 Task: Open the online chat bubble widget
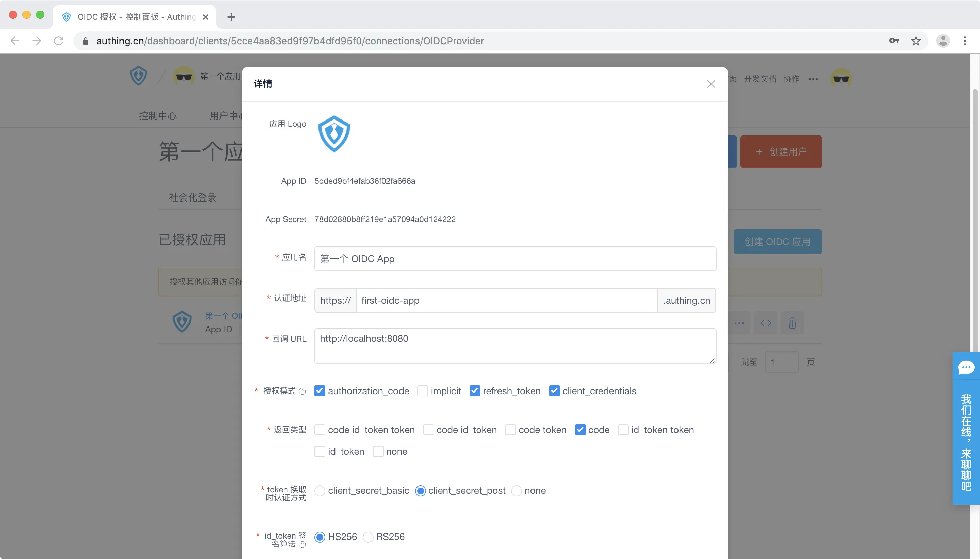[966, 367]
